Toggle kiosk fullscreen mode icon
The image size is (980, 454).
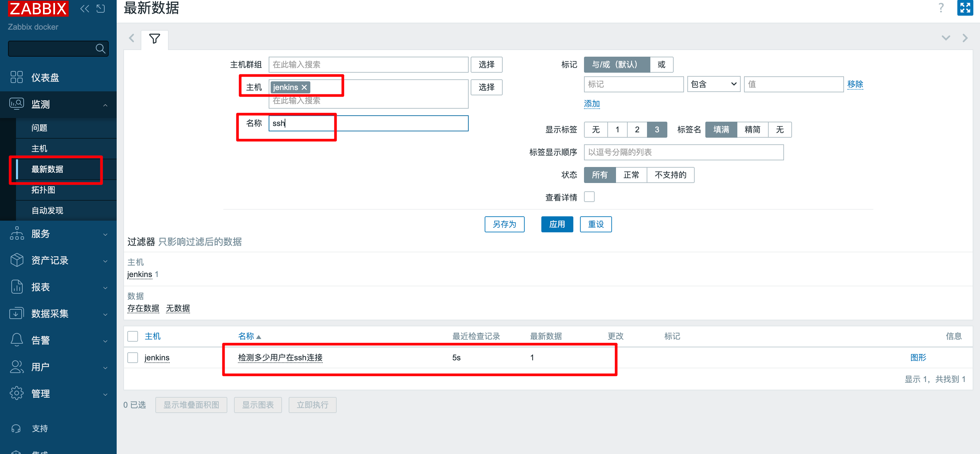pos(965,8)
